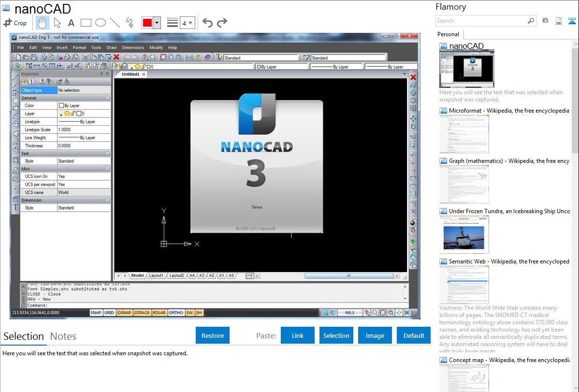This screenshot has height=392, width=579.
Task: Select the text annotation tool
Action: [x=71, y=23]
